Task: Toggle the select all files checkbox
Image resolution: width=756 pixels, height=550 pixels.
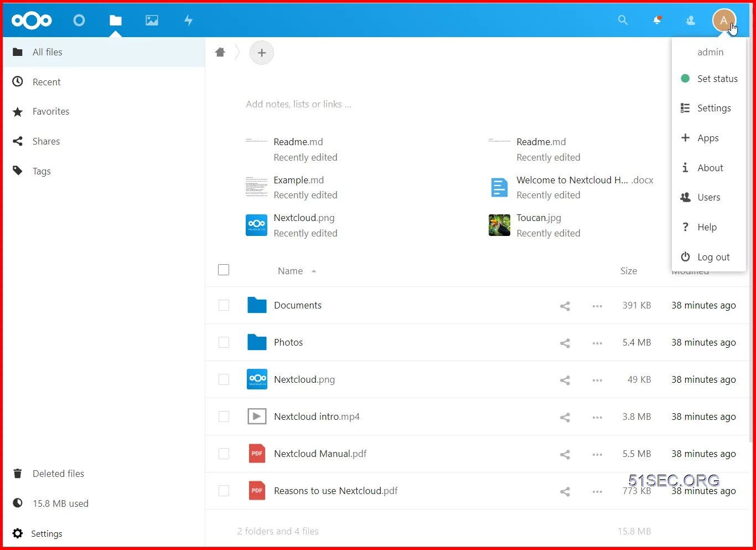Action: tap(224, 270)
